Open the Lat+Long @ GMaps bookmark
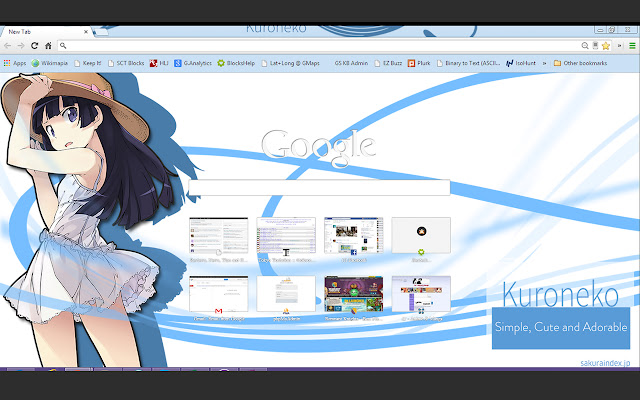 (290, 63)
